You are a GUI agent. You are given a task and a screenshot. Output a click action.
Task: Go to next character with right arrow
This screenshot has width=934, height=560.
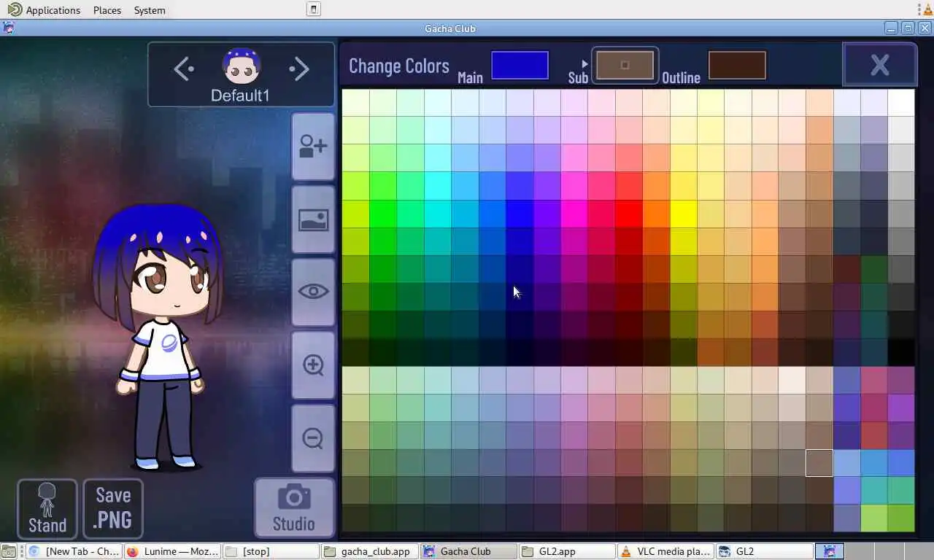[299, 69]
